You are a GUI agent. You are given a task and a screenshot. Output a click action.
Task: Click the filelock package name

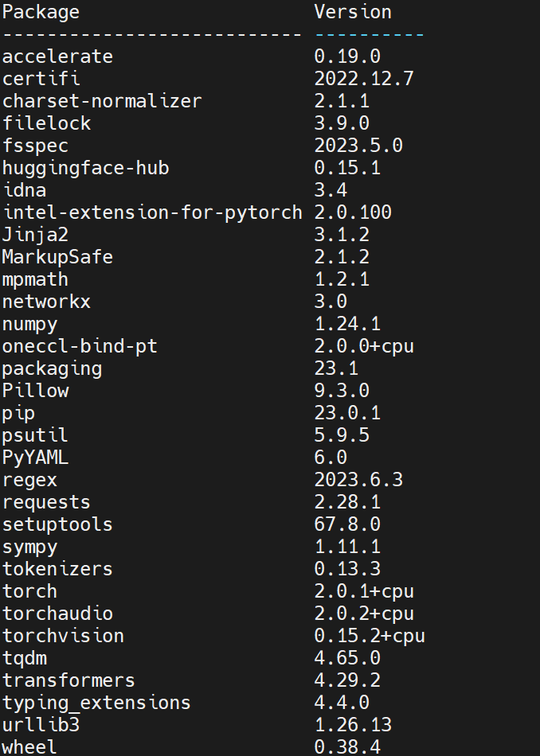(46, 123)
